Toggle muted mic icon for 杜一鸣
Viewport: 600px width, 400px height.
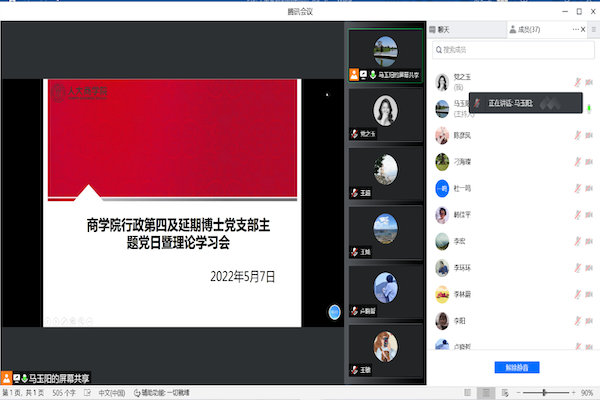click(577, 188)
